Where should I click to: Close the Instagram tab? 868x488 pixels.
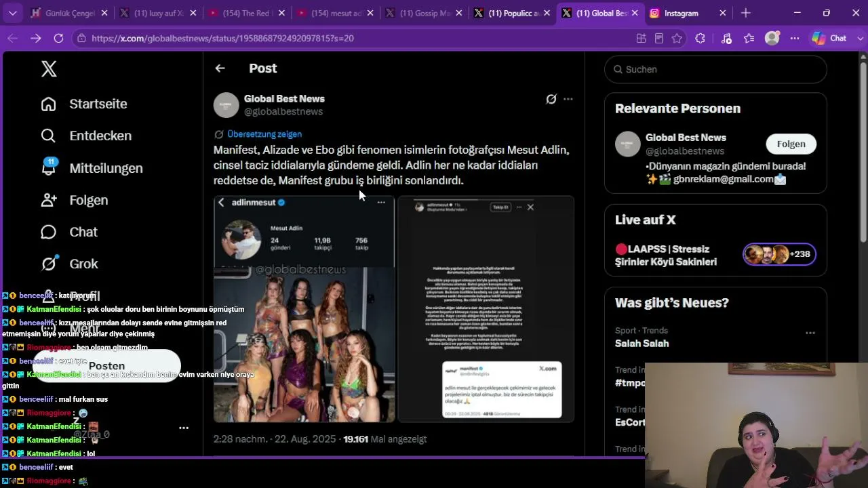pyautogui.click(x=722, y=13)
